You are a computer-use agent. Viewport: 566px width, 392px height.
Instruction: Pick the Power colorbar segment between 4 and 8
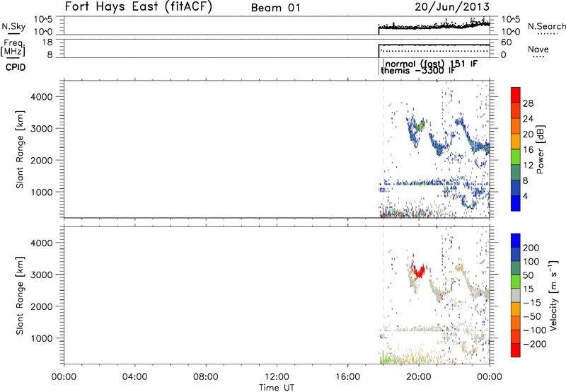[516, 188]
